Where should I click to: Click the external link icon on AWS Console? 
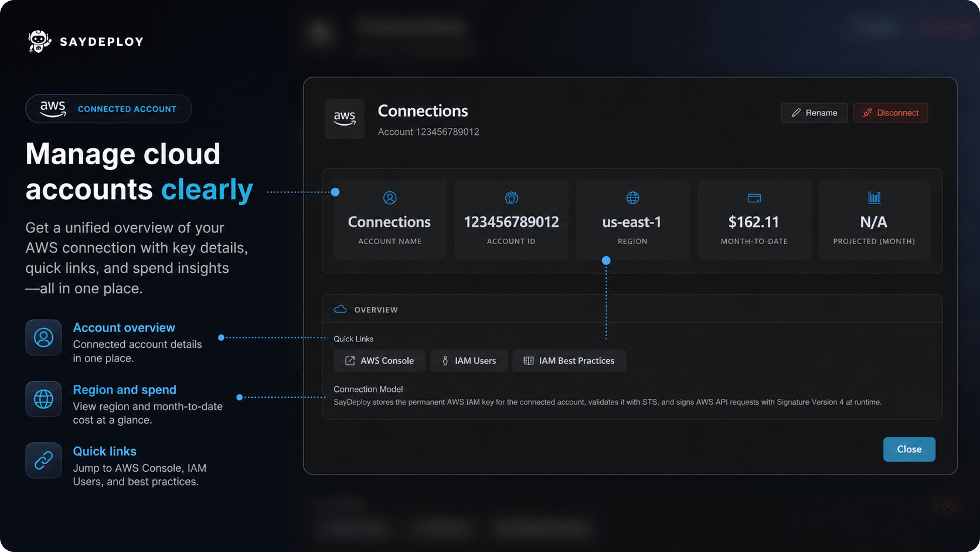(x=350, y=361)
